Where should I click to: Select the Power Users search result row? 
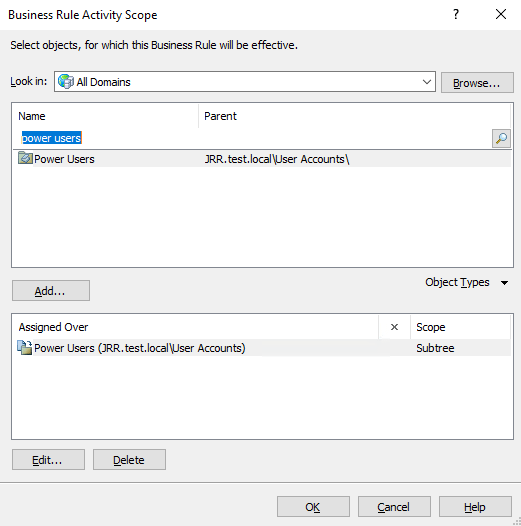[x=262, y=159]
